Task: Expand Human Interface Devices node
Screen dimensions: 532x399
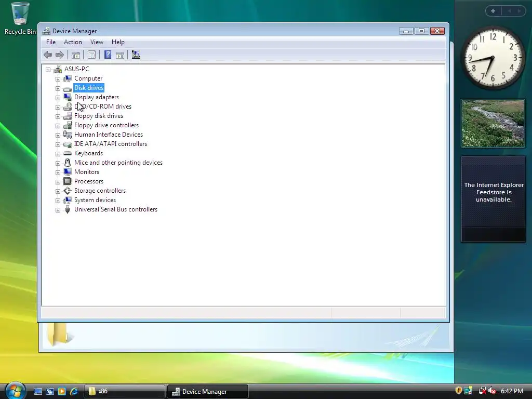Action: [x=58, y=135]
